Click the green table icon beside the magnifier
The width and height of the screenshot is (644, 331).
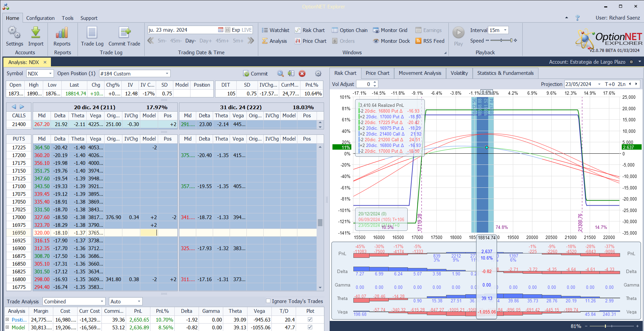(x=291, y=73)
